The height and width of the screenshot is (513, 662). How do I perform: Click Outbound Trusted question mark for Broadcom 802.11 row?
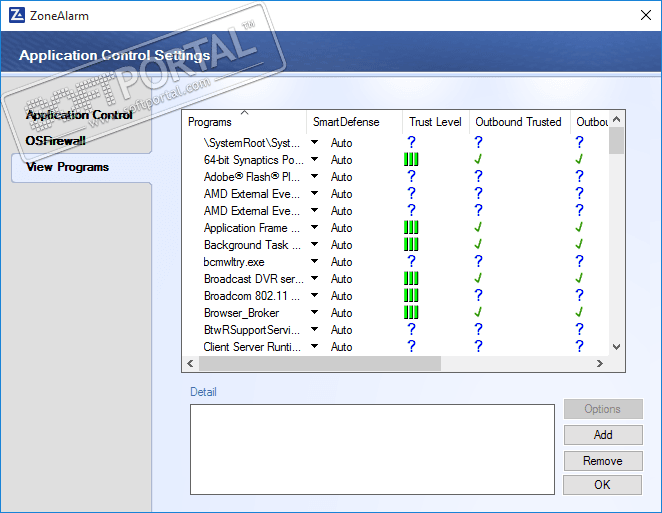click(x=478, y=296)
